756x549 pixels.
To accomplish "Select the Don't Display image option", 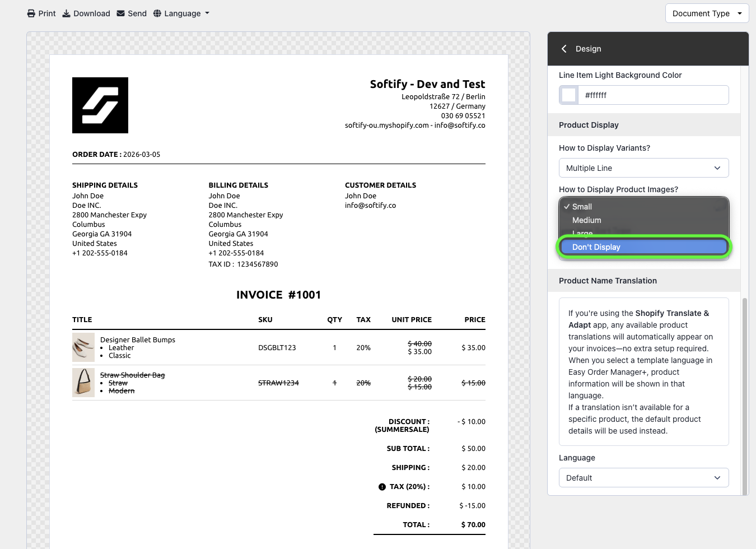I will pos(643,247).
